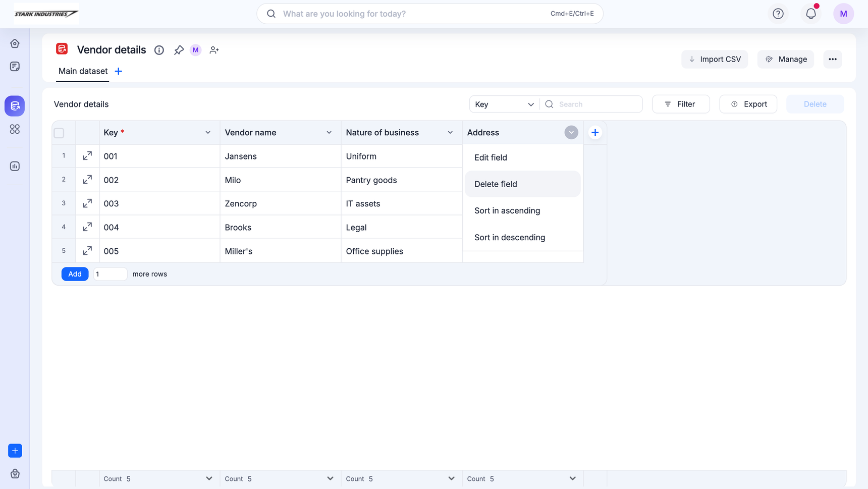Click the add user share icon
This screenshot has height=489, width=868.
click(x=214, y=50)
